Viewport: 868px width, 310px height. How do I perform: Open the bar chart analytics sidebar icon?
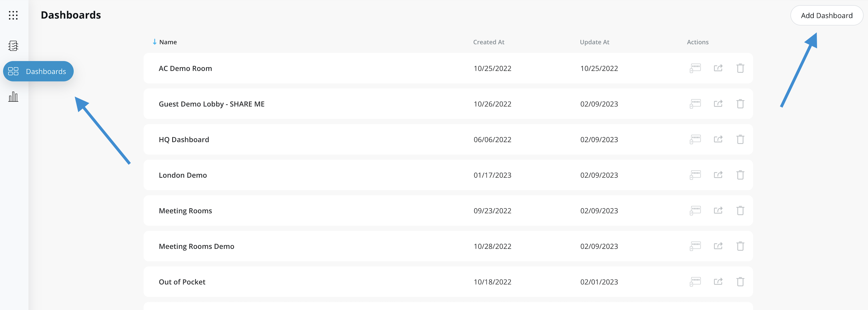tap(13, 97)
